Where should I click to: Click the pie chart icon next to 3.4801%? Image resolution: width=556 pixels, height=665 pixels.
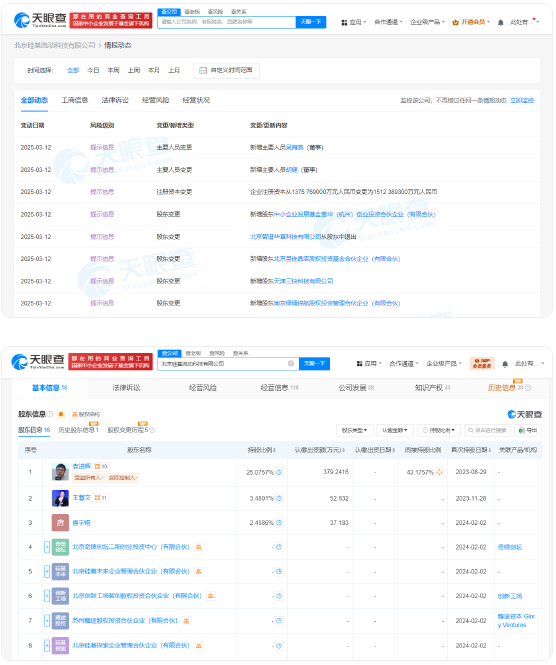279,499
